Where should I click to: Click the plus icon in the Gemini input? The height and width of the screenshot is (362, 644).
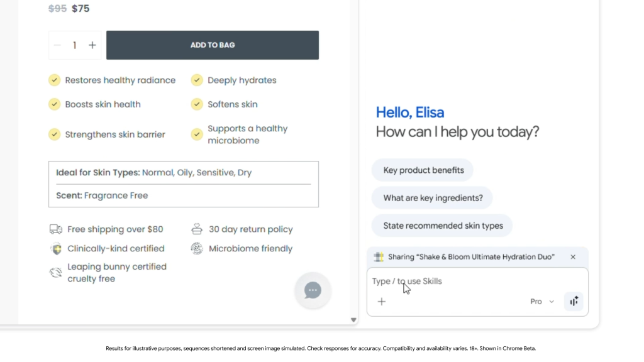point(381,302)
